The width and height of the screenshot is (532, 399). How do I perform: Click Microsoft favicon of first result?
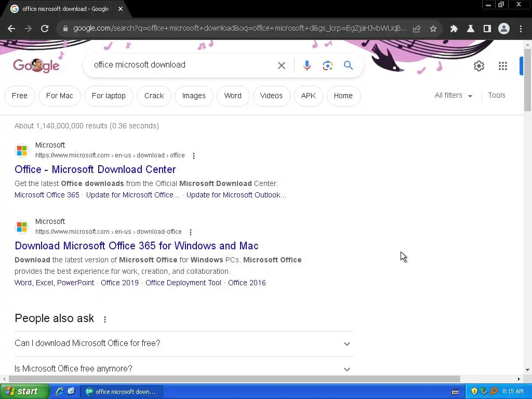22,150
